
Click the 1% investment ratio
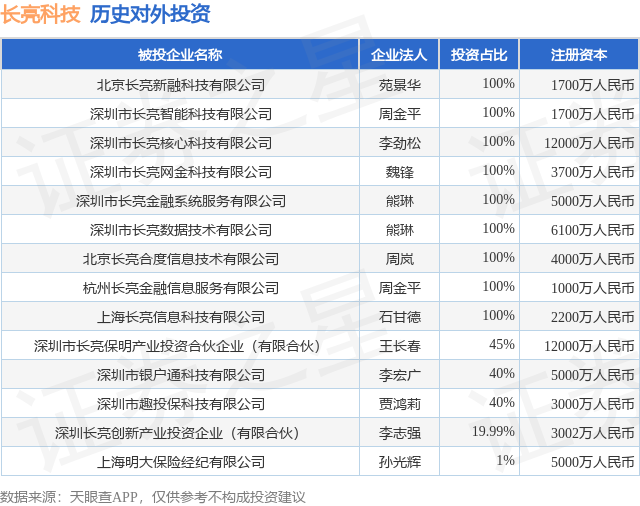(505, 460)
